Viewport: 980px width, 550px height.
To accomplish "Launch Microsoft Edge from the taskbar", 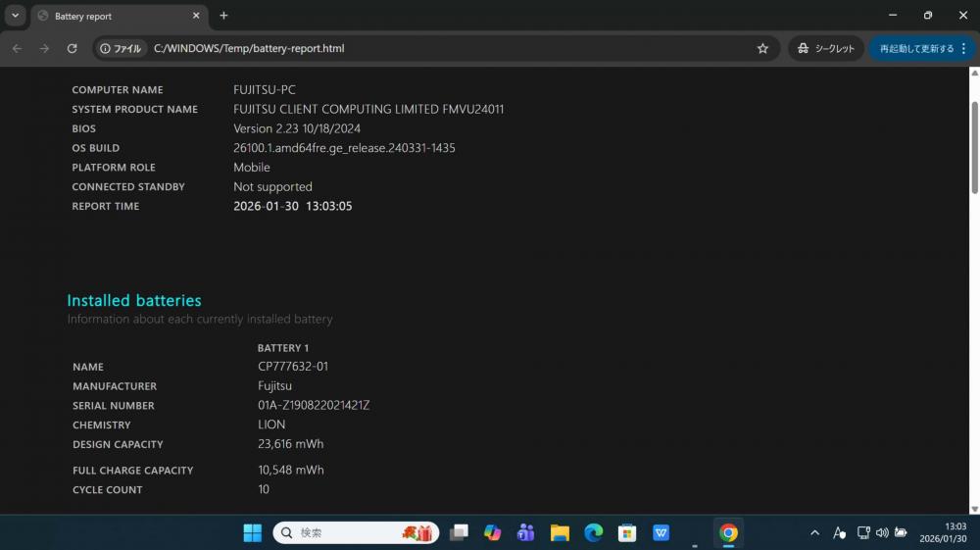I will pos(593,532).
